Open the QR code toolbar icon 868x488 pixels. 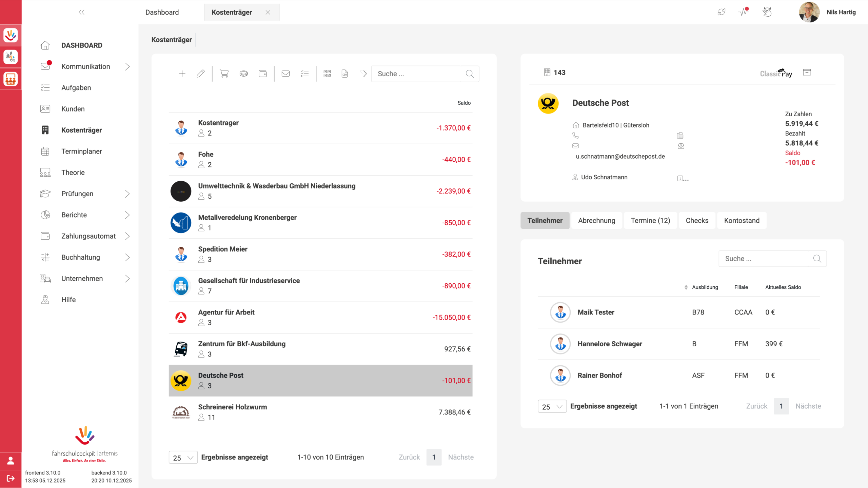point(327,74)
